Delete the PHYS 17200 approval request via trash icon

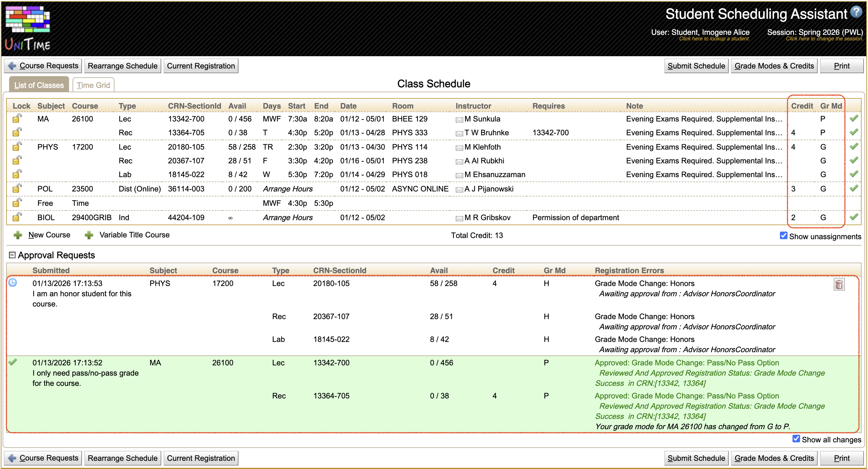[x=839, y=284]
